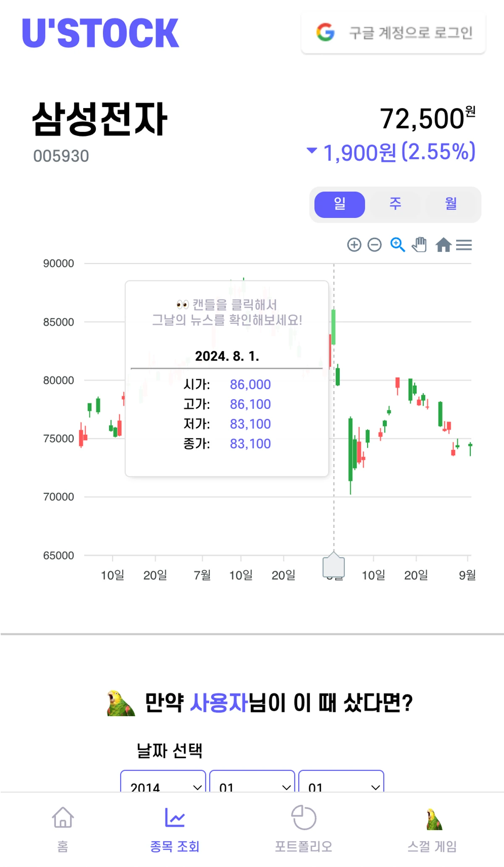Open the 포트폴리오 tab
The height and width of the screenshot is (867, 504).
[x=304, y=829]
